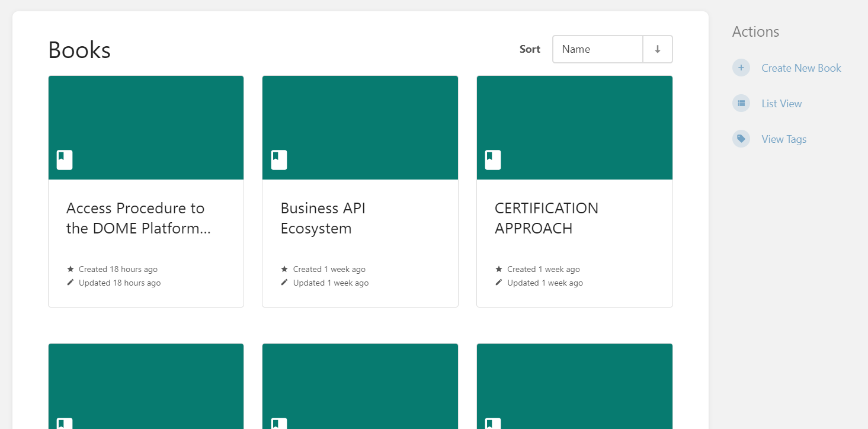The image size is (868, 429).
Task: Open Create New Book link
Action: tap(801, 68)
